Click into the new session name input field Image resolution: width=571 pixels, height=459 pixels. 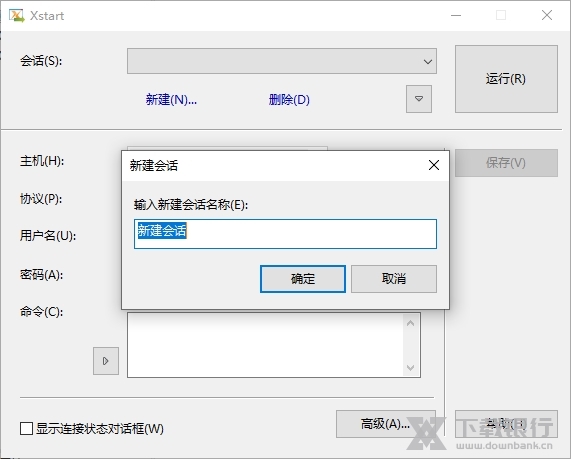click(x=286, y=234)
